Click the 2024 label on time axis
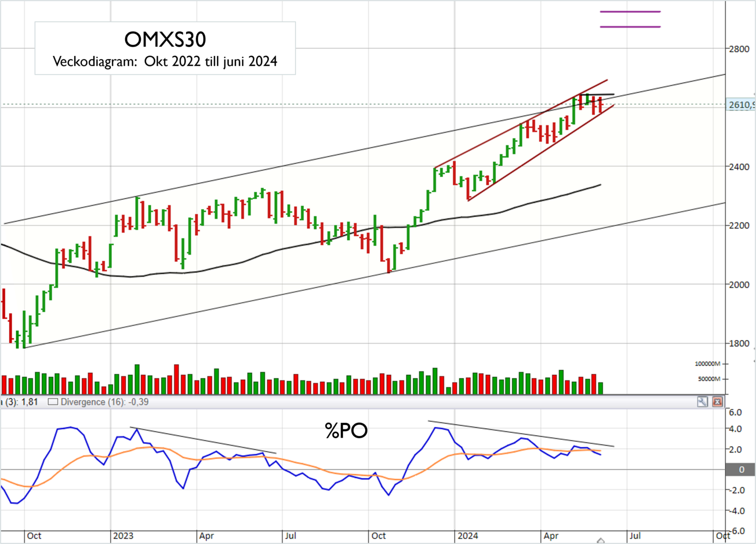756x544 pixels. click(468, 536)
